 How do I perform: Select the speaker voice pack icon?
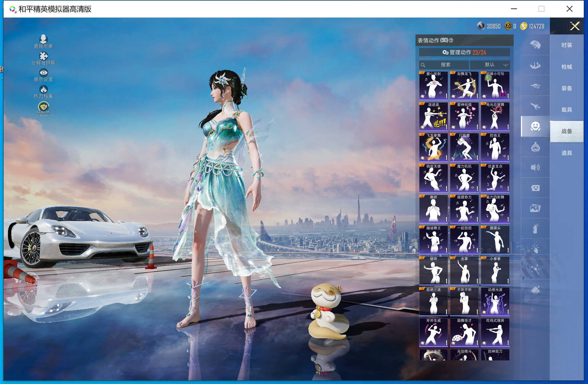pos(535,167)
